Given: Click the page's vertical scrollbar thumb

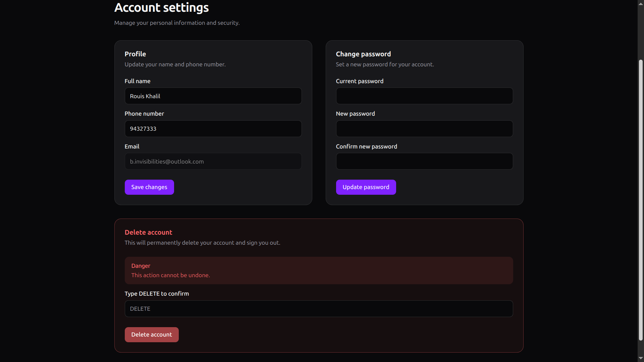Looking at the screenshot, I should pos(641,200).
